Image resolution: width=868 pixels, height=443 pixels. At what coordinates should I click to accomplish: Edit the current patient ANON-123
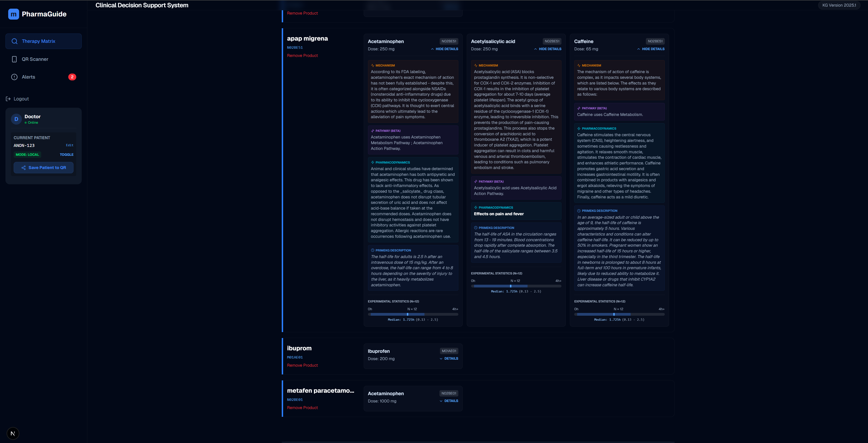[69, 145]
